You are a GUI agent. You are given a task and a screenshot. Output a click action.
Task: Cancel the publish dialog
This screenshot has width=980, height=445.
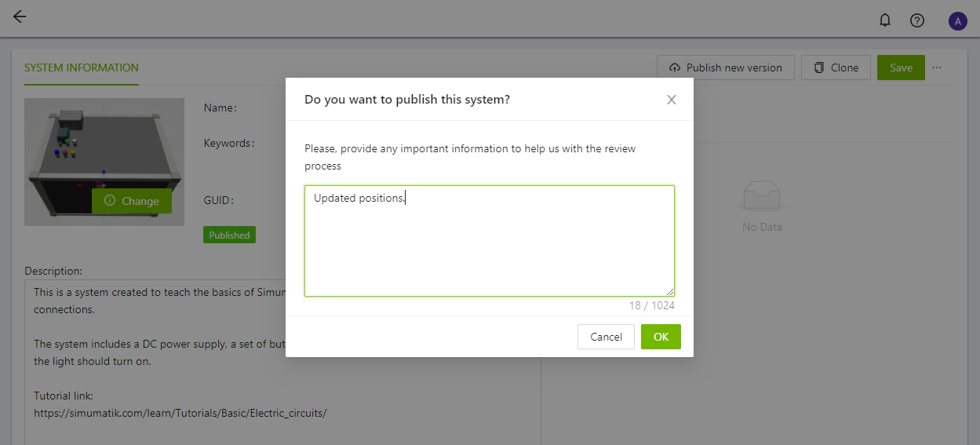tap(606, 337)
